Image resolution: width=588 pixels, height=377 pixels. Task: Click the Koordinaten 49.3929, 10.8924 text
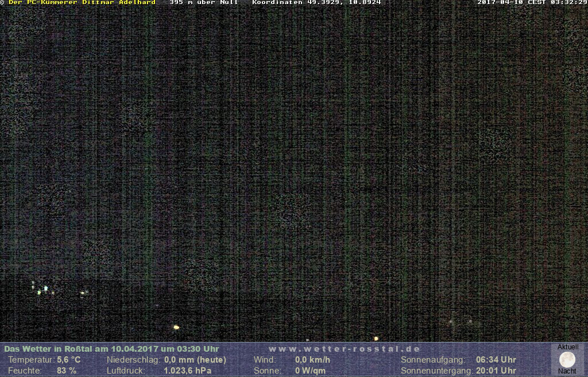click(x=316, y=2)
